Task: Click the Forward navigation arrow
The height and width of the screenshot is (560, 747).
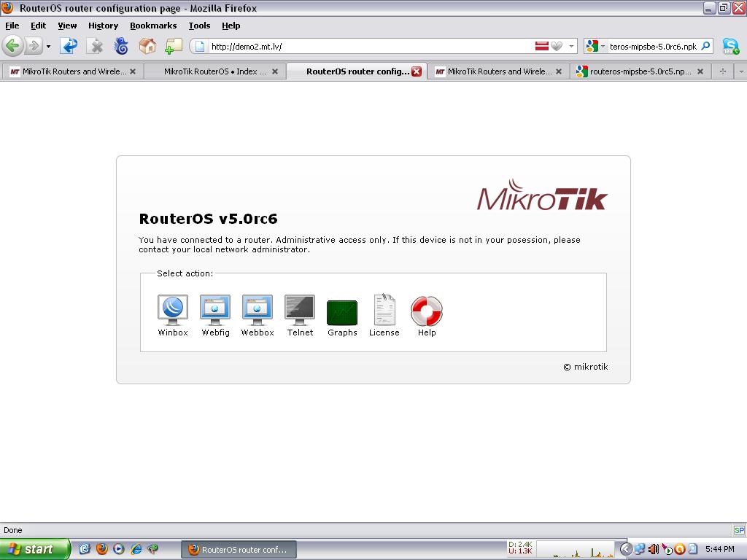Action: (x=34, y=46)
